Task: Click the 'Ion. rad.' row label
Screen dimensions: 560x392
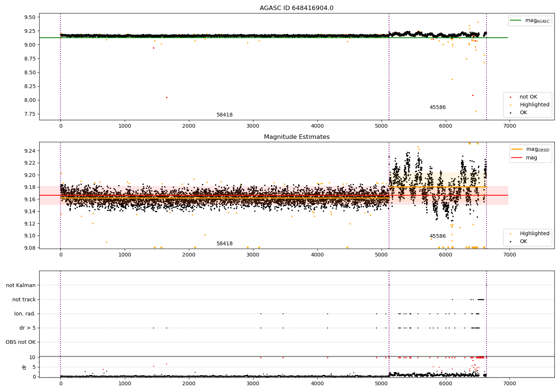Action: coord(25,314)
